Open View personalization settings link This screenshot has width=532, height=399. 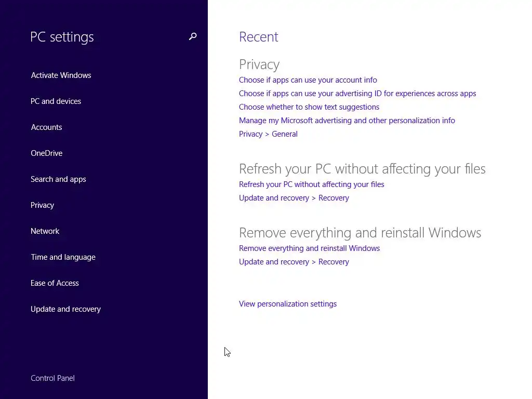[x=287, y=304]
